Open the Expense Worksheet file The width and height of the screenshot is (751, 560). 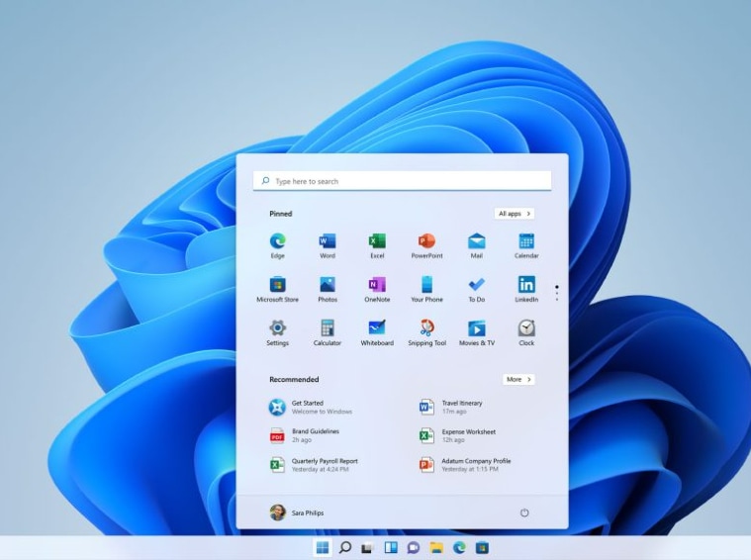click(x=457, y=436)
